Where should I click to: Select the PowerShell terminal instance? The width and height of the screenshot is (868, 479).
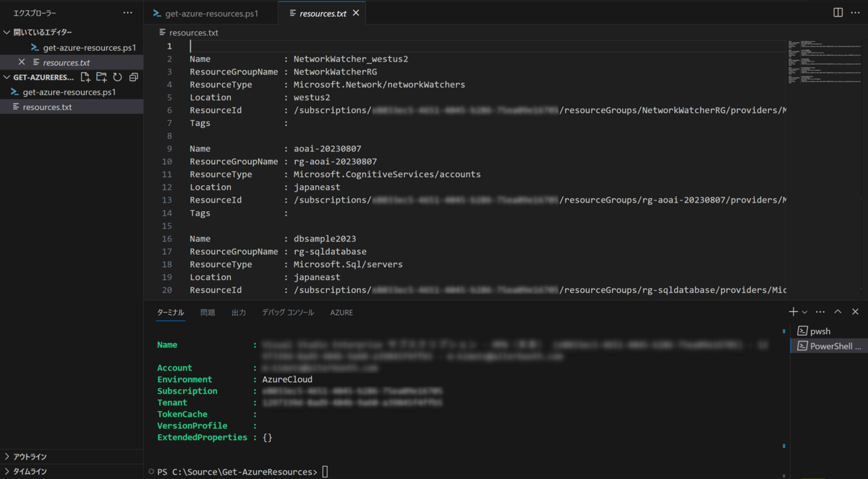point(829,346)
